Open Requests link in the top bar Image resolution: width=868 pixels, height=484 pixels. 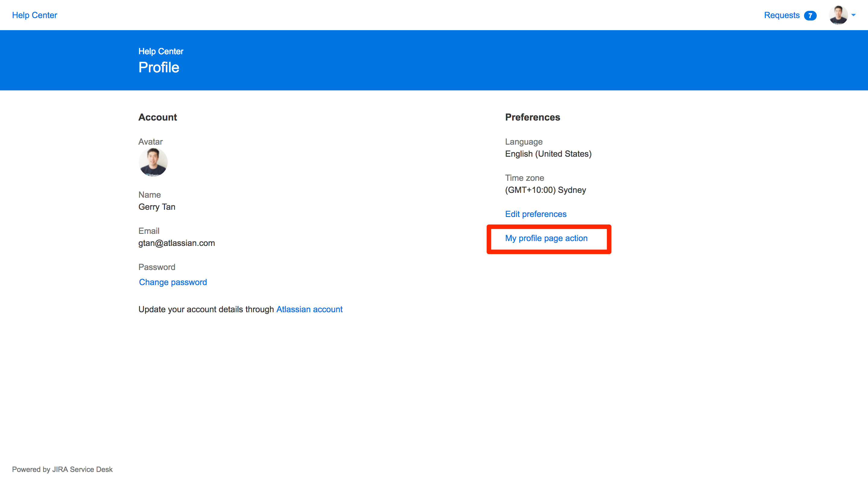(781, 15)
